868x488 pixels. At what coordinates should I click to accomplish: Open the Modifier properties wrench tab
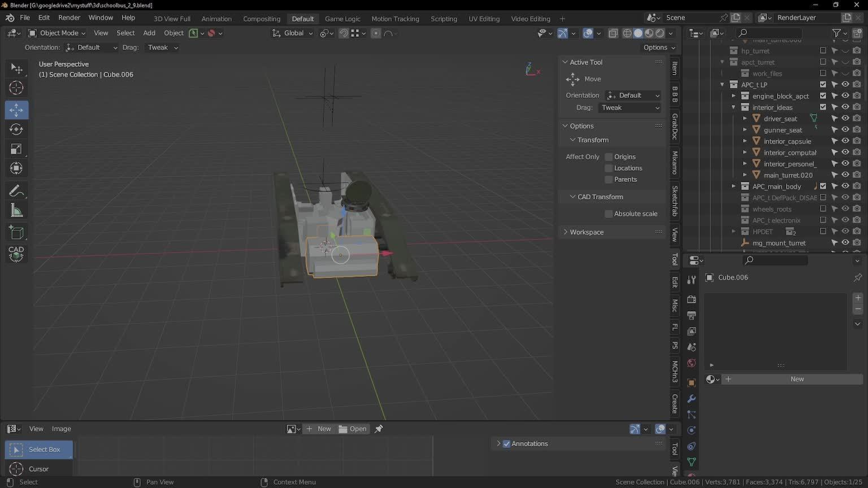coord(691,399)
